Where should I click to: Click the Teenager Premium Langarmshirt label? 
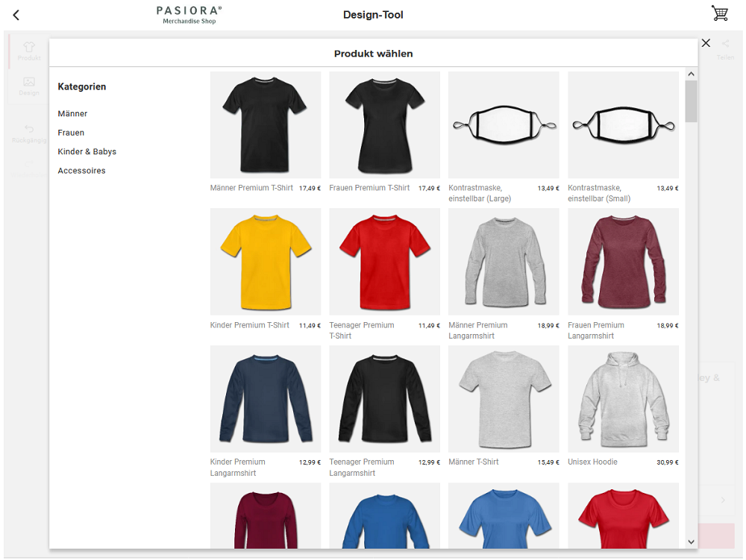362,468
